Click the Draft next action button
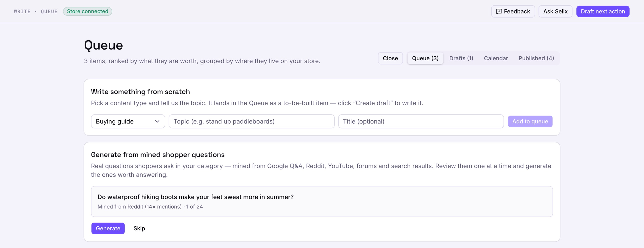The height and width of the screenshot is (248, 644). (603, 11)
